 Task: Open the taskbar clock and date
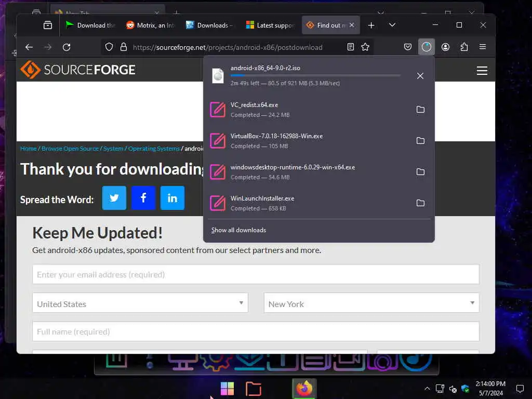(490, 389)
